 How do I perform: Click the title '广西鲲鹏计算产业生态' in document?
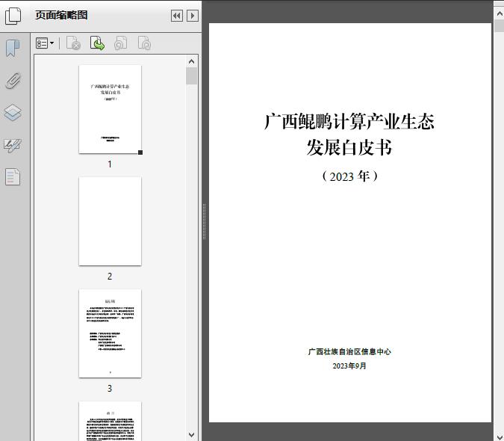[349, 122]
